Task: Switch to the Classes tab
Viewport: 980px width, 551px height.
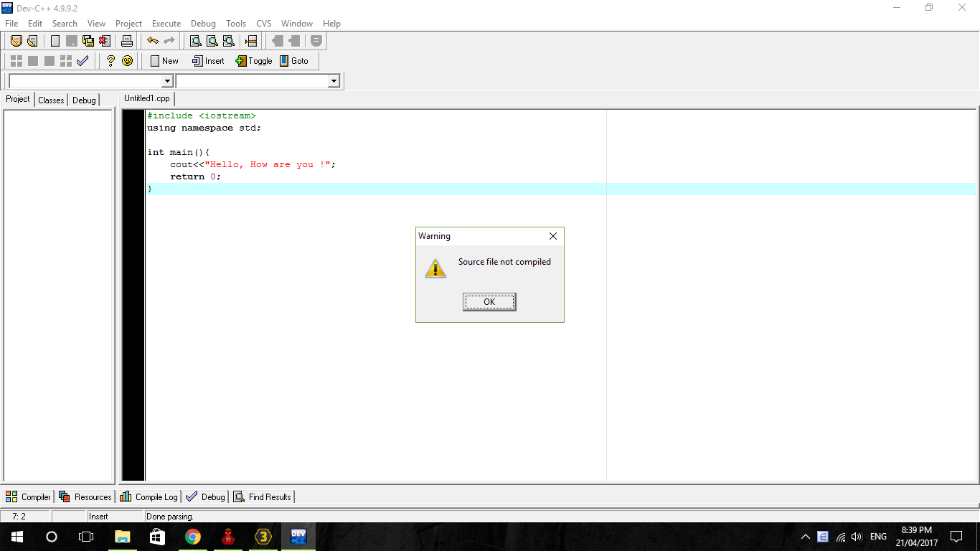Action: 51,100
